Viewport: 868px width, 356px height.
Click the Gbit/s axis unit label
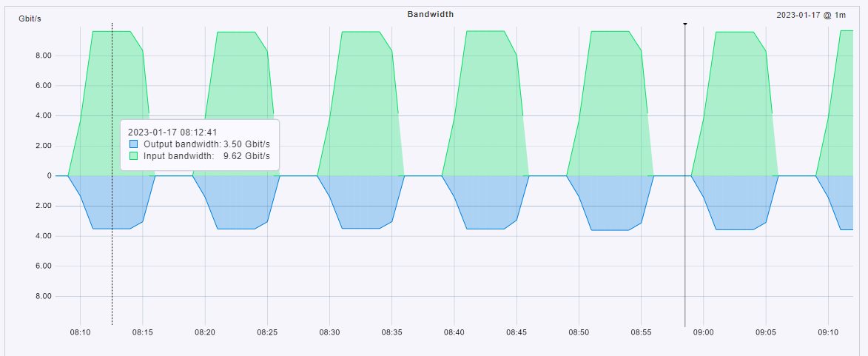coord(30,19)
